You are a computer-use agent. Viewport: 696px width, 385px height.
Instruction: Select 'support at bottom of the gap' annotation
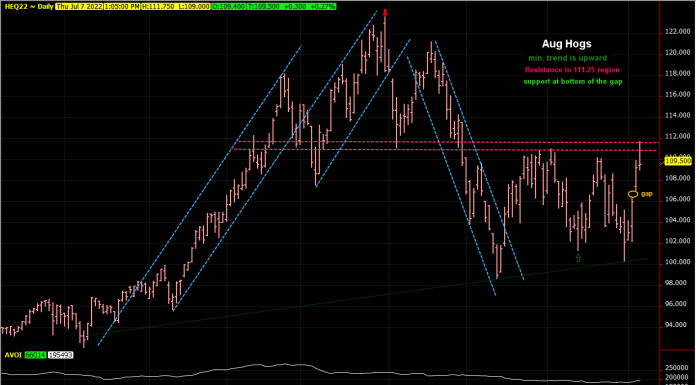(573, 82)
